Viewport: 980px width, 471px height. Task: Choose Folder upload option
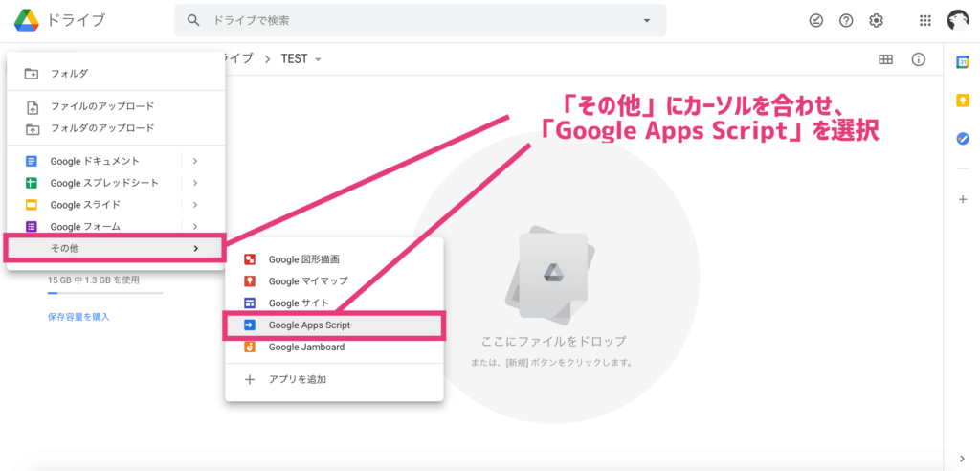[116, 128]
